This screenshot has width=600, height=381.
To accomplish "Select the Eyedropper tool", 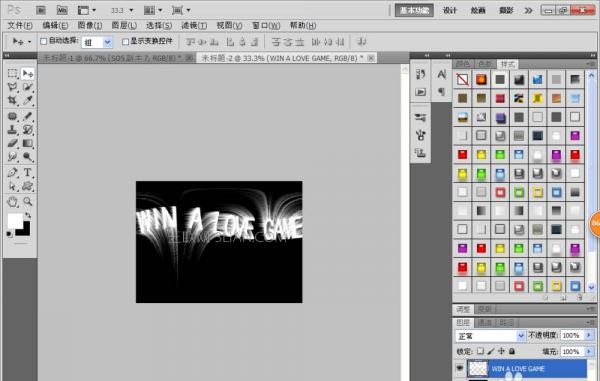I will point(28,100).
